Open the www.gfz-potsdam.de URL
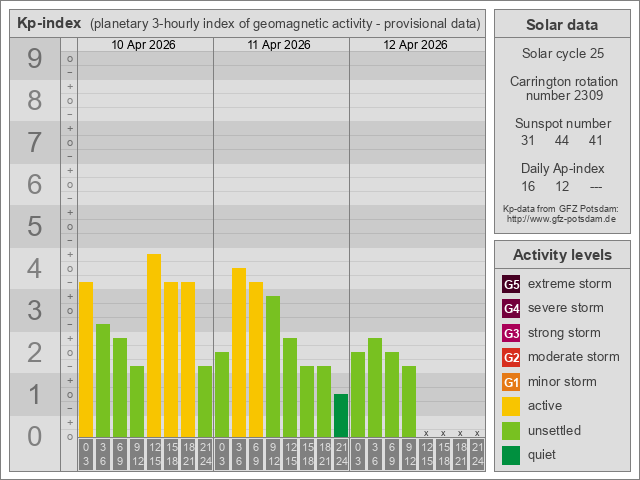 pos(561,218)
